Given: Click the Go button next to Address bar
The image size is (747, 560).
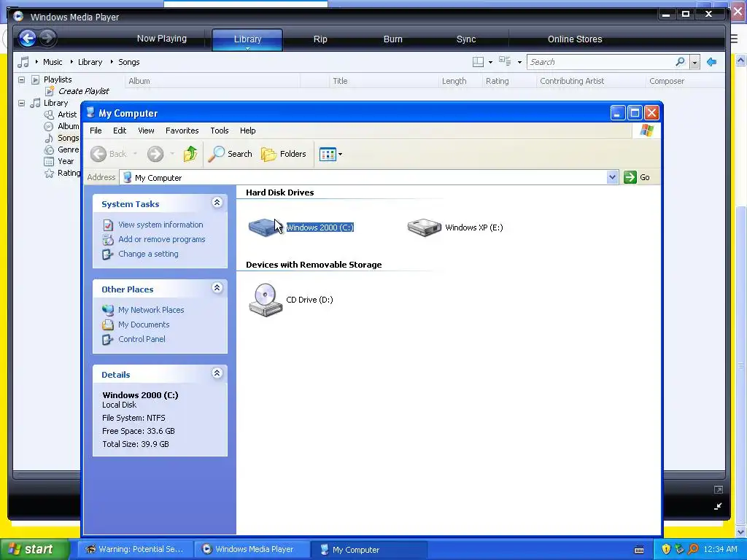Looking at the screenshot, I should click(637, 177).
